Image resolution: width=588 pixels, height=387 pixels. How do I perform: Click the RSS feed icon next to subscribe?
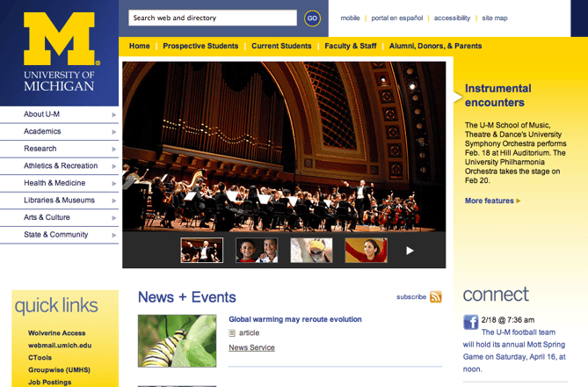[x=436, y=296]
